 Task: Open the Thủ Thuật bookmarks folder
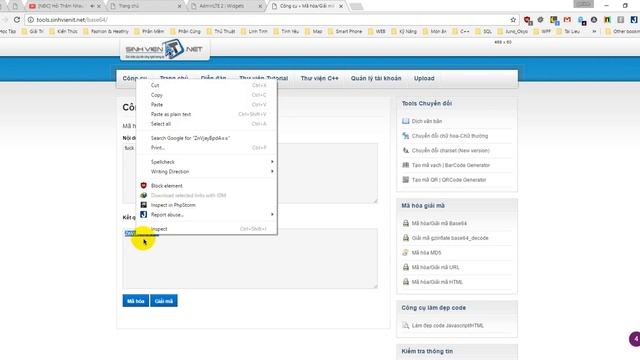(221, 31)
